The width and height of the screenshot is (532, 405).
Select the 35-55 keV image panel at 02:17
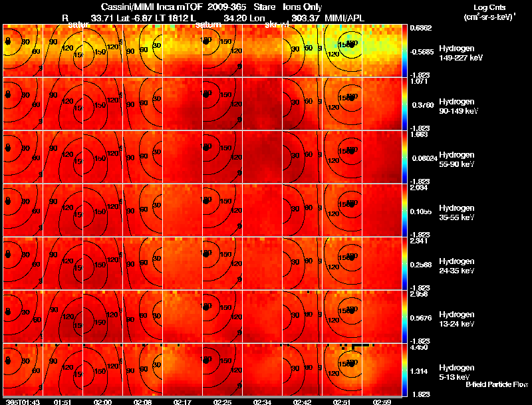pos(182,210)
